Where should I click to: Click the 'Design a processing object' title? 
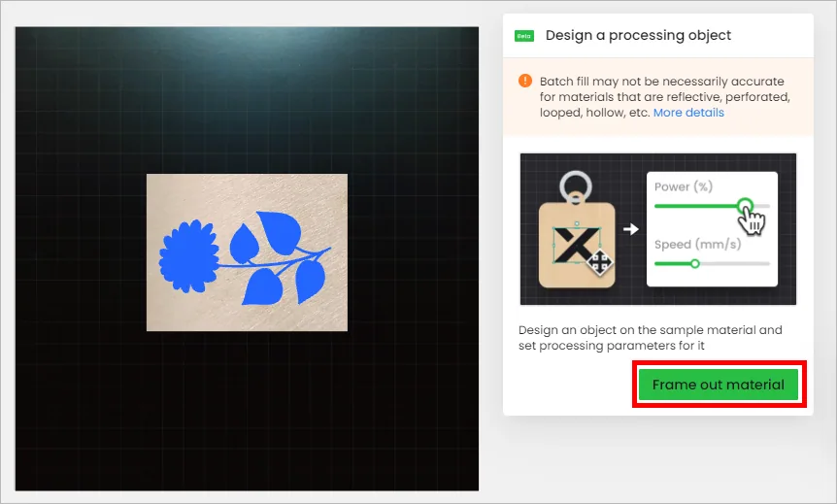[638, 35]
